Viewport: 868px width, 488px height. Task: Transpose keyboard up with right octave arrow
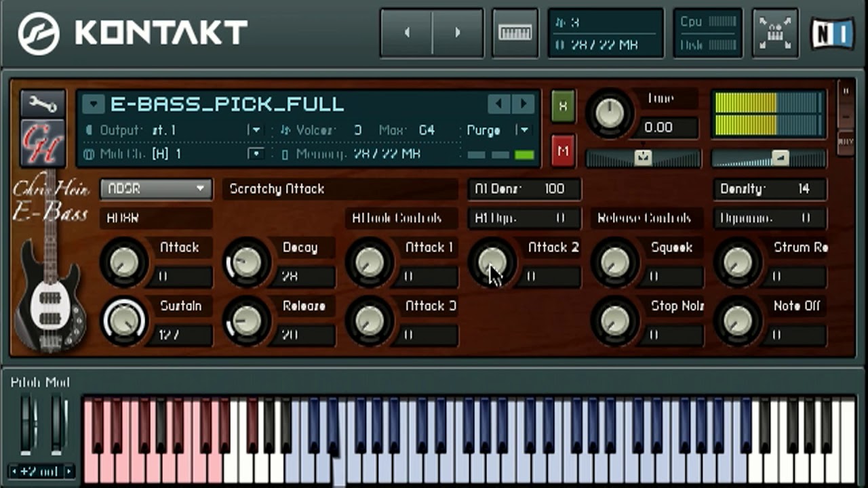coord(68,472)
